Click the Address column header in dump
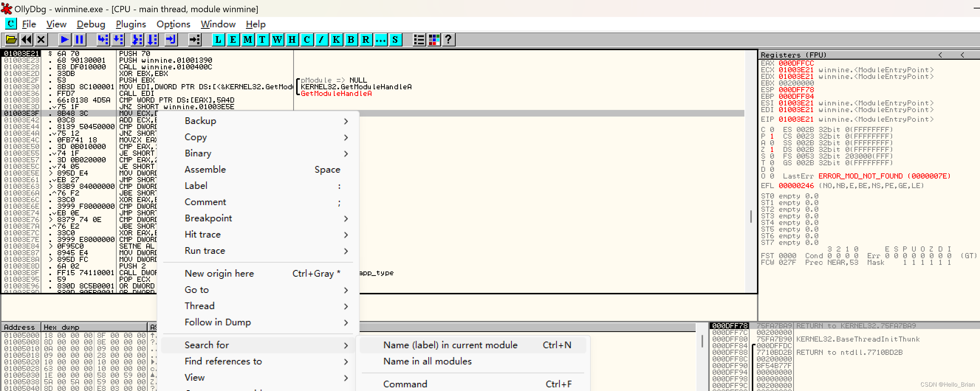The width and height of the screenshot is (980, 391). pos(21,327)
